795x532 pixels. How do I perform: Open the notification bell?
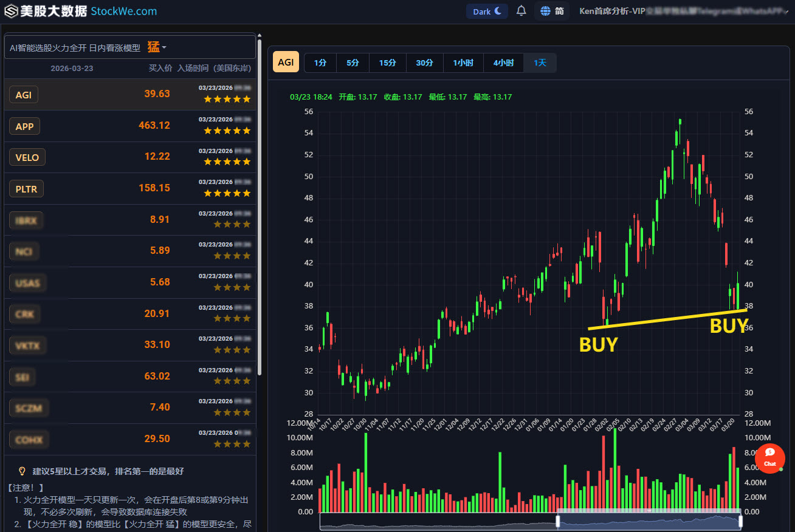tap(521, 11)
